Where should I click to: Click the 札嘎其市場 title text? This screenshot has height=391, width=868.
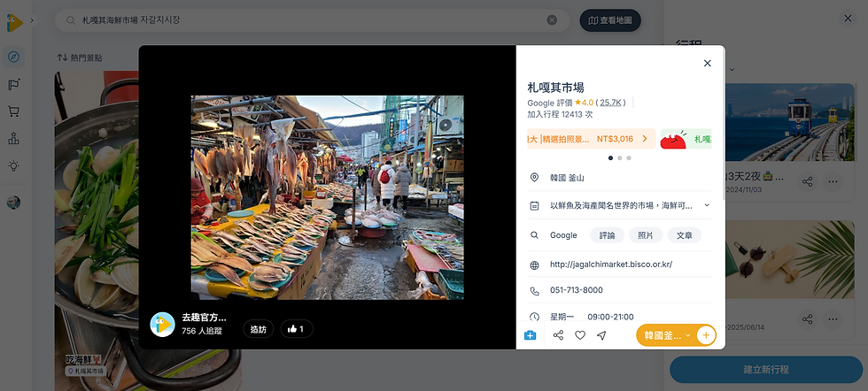(556, 88)
